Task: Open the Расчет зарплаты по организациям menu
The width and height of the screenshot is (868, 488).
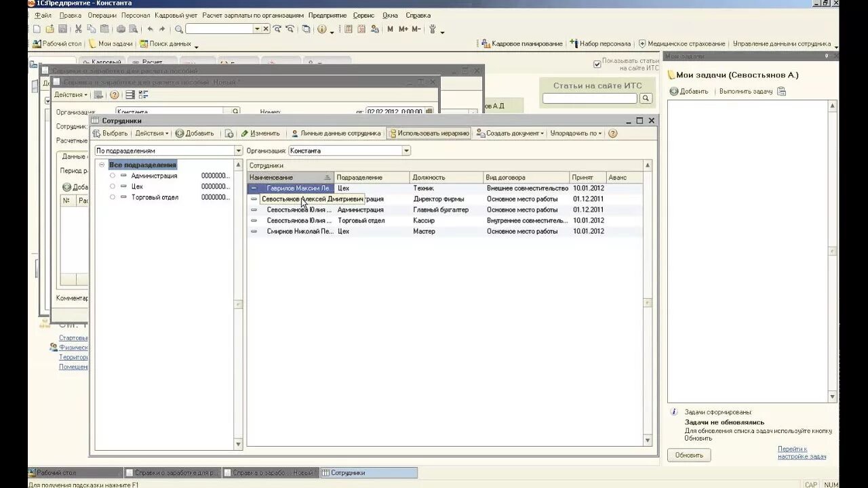Action: (253, 15)
